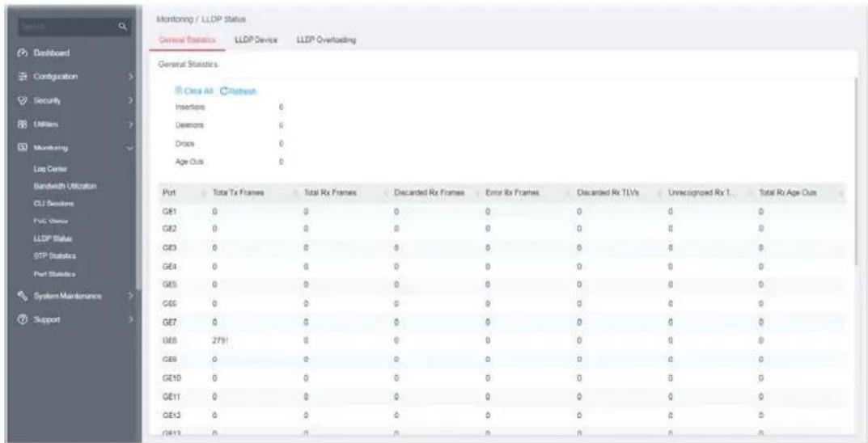Click the Monitoring / LLDP Status breadcrumb
This screenshot has height=443, width=868.
click(201, 19)
